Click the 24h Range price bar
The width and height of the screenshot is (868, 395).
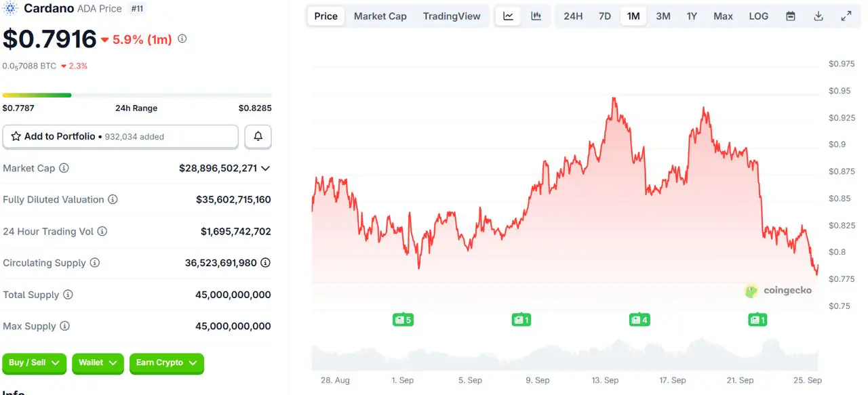[137, 96]
